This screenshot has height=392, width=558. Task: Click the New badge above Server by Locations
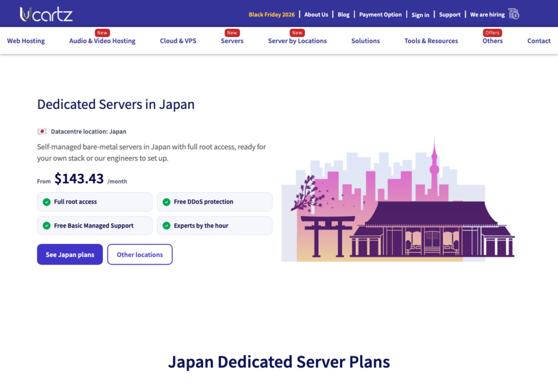(x=297, y=33)
